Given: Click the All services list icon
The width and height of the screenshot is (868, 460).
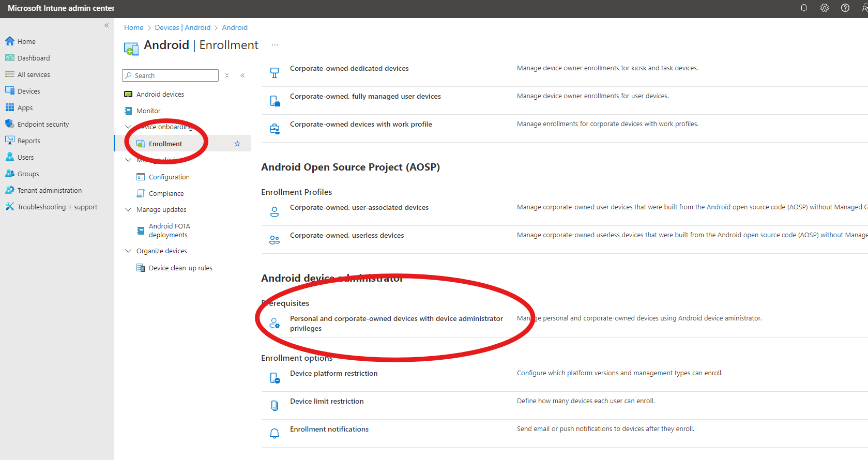Looking at the screenshot, I should tap(10, 74).
